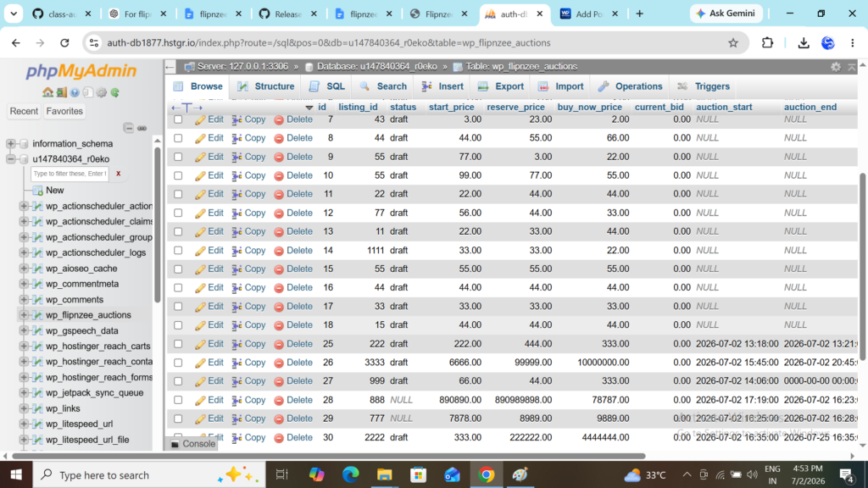Open the Chrome tab search dropdown
Screen dimensions: 868x488
click(14, 14)
